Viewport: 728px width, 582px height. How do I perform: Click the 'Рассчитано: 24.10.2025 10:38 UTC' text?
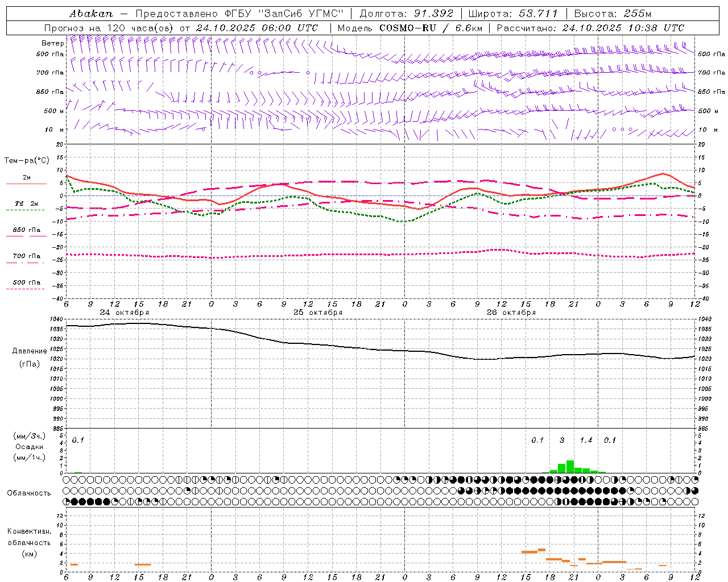coord(590,28)
